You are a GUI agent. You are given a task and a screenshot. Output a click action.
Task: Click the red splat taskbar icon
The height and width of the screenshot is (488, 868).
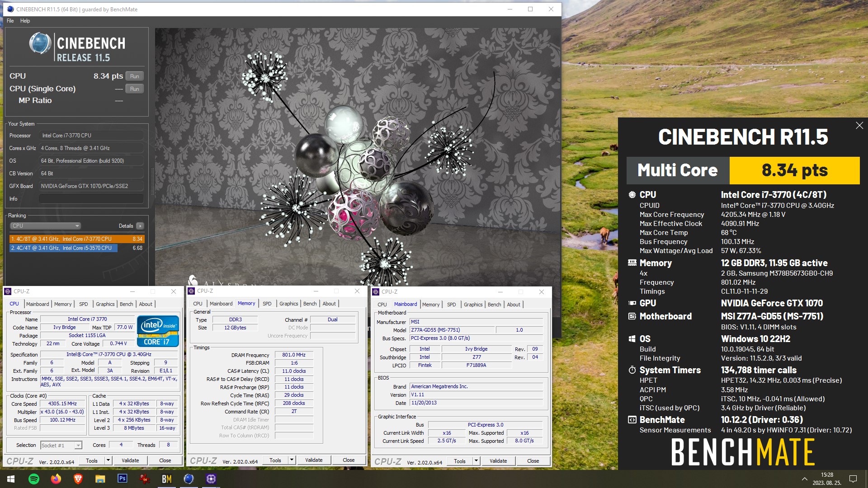point(145,479)
